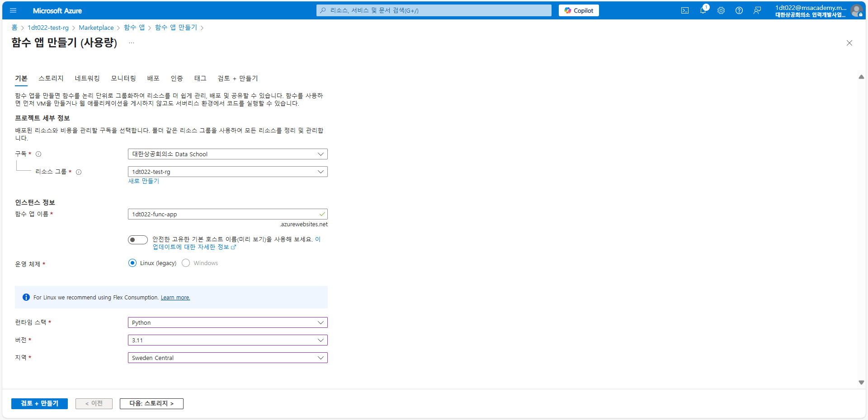This screenshot has width=868, height=420.
Task: Open the 지역 Sweden Central dropdown
Action: [228, 358]
